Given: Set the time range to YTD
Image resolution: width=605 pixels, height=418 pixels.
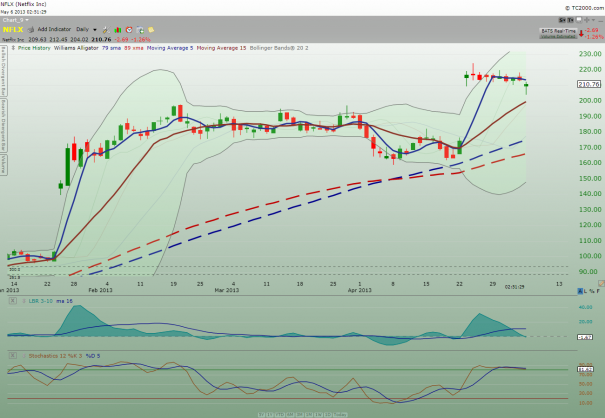Looking at the screenshot, I should [280, 415].
